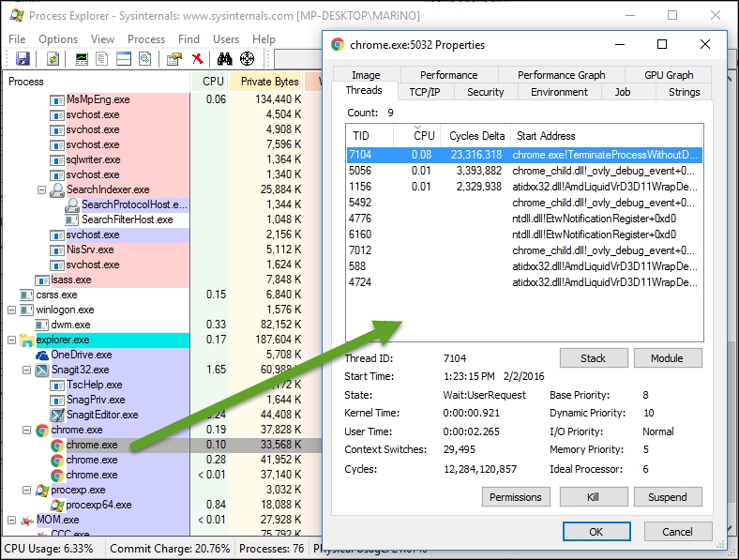
Task: Switch to the TCP/IP tab
Action: pos(425,92)
